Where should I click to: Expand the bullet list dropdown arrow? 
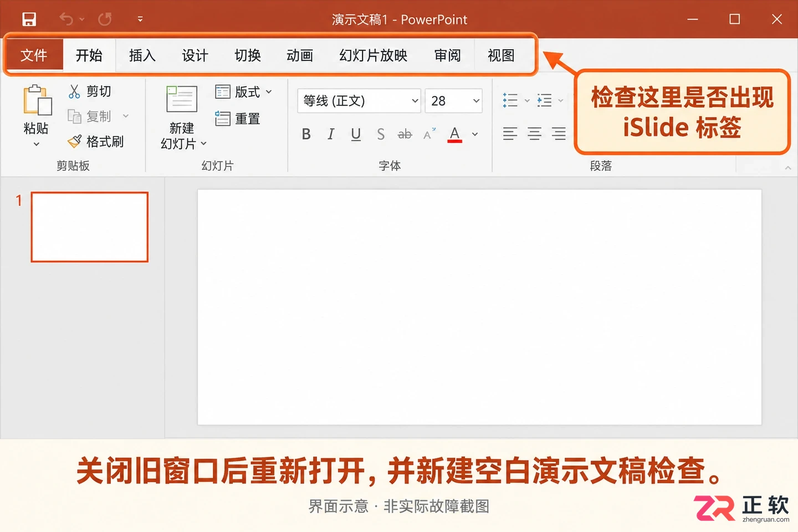click(x=527, y=101)
